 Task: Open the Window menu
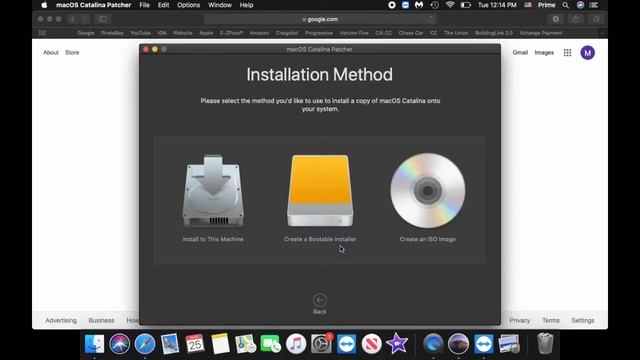(220, 5)
